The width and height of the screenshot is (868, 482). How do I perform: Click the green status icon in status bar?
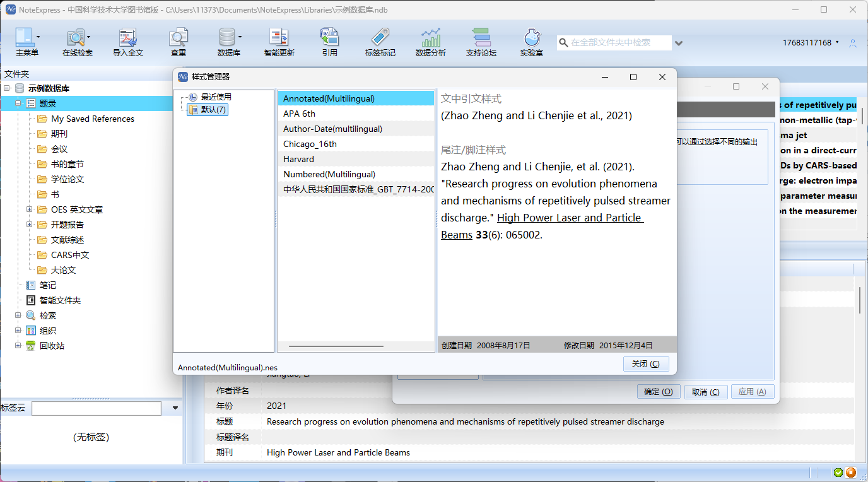(x=838, y=473)
